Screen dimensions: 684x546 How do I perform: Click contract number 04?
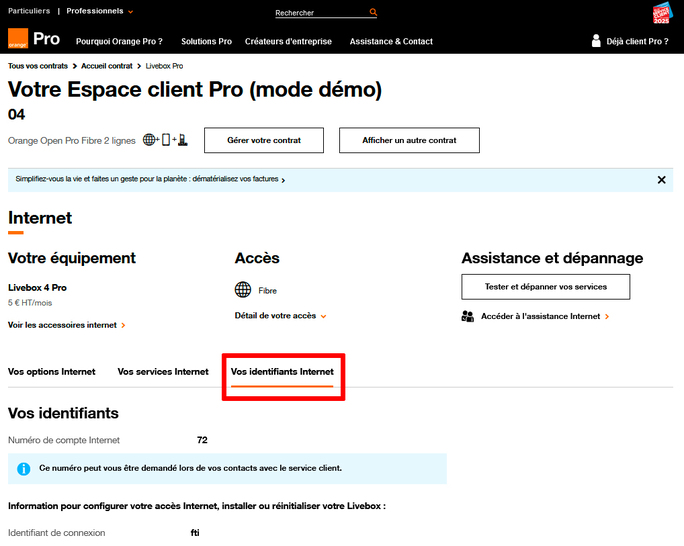(17, 114)
